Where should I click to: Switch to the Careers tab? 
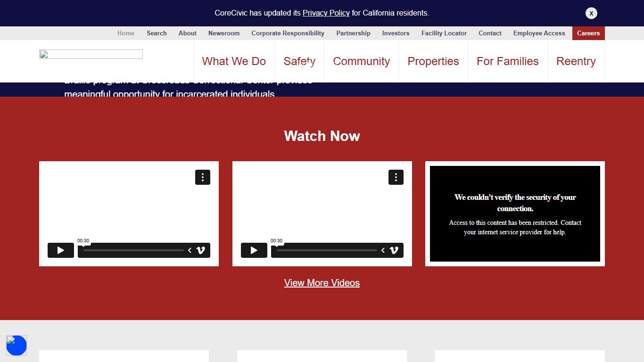pyautogui.click(x=588, y=33)
